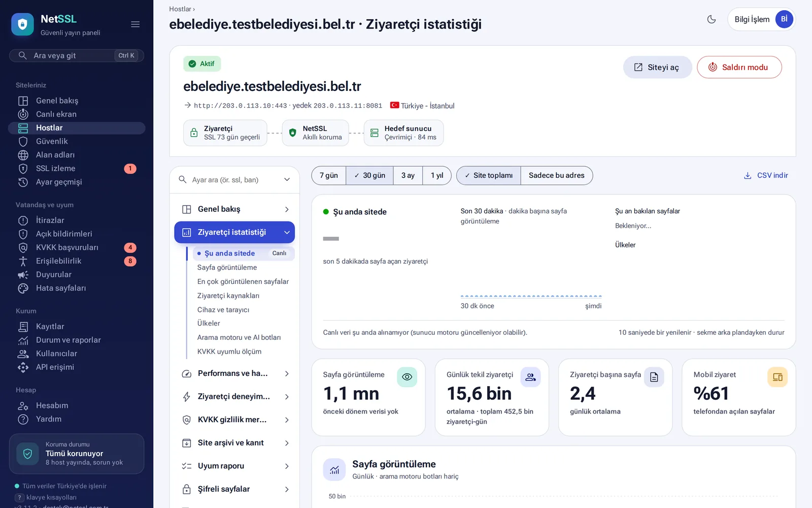The width and height of the screenshot is (812, 508).
Task: Open Güvenlik shield icon in sidebar
Action: click(x=23, y=141)
